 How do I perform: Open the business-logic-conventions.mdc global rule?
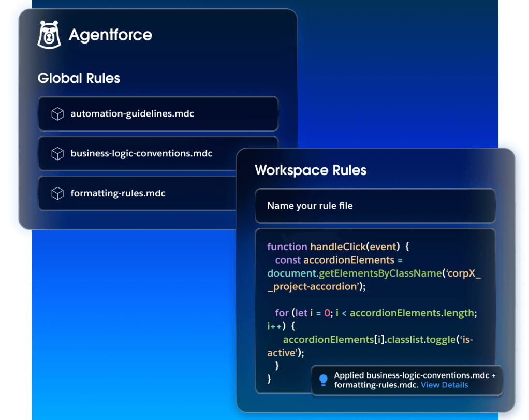click(x=138, y=154)
